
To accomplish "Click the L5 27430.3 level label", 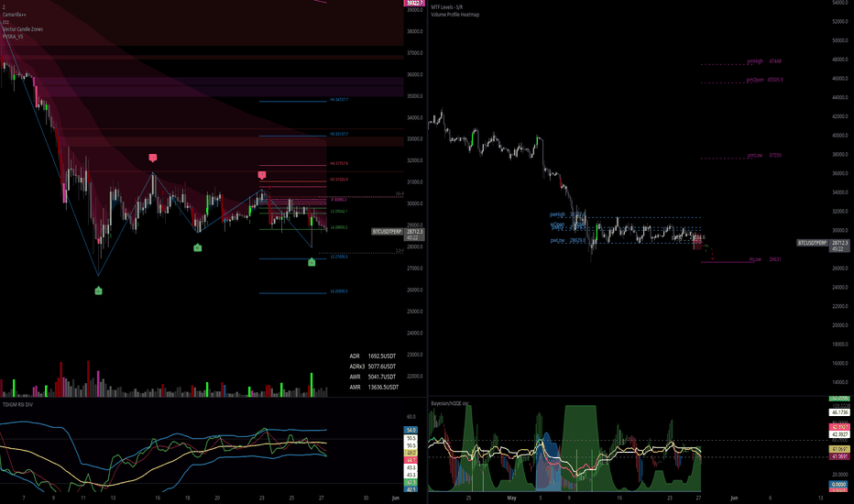I will tap(339, 257).
